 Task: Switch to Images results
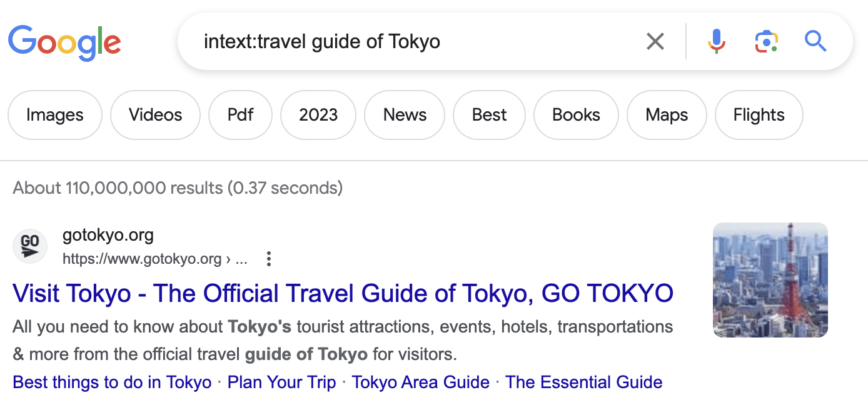coord(54,115)
